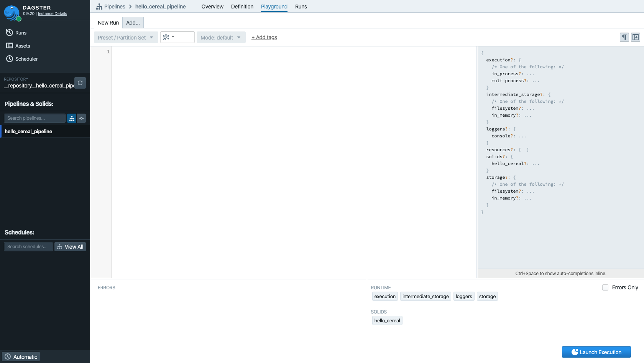Click line 1 in the config editor

293,51
